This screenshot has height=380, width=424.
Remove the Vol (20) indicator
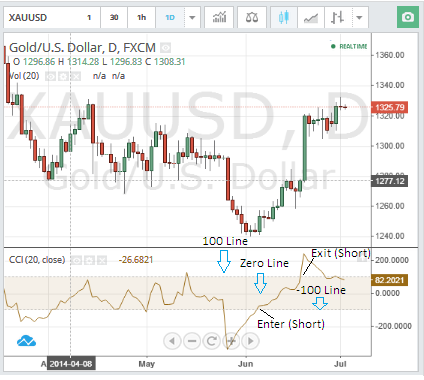pyautogui.click(x=76, y=77)
